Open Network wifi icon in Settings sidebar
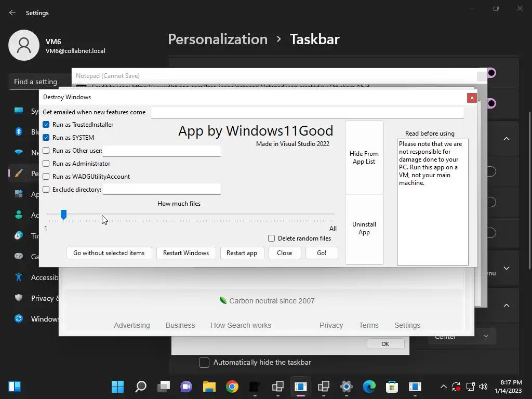532x399 pixels. click(x=19, y=152)
